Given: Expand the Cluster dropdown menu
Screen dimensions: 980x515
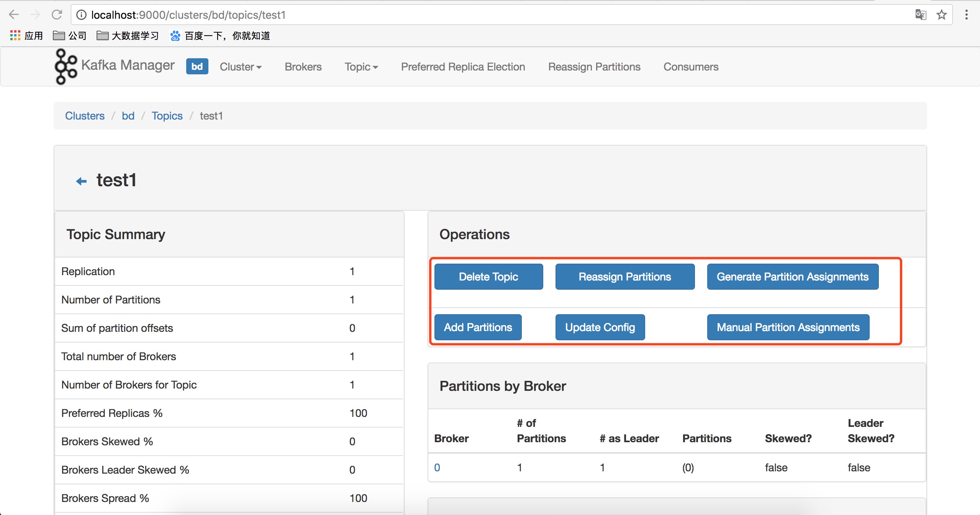Looking at the screenshot, I should [241, 67].
